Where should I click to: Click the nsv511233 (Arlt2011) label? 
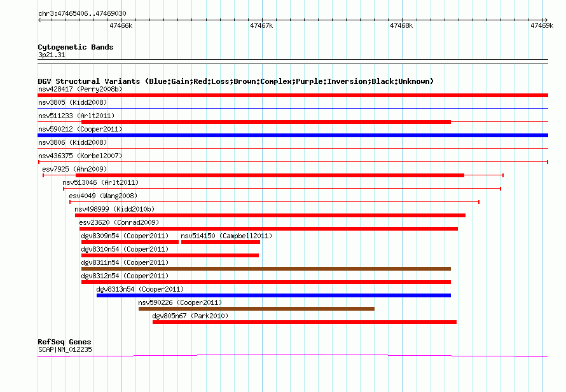coord(76,116)
